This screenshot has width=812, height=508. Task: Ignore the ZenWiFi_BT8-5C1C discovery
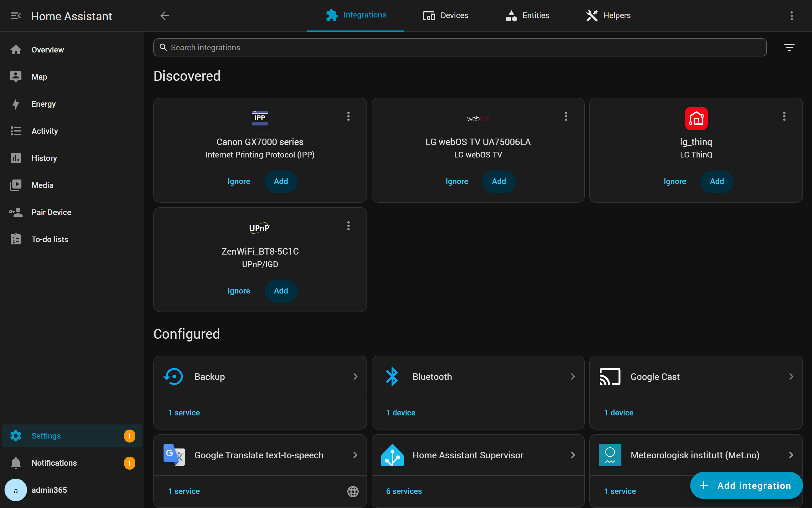[239, 291]
